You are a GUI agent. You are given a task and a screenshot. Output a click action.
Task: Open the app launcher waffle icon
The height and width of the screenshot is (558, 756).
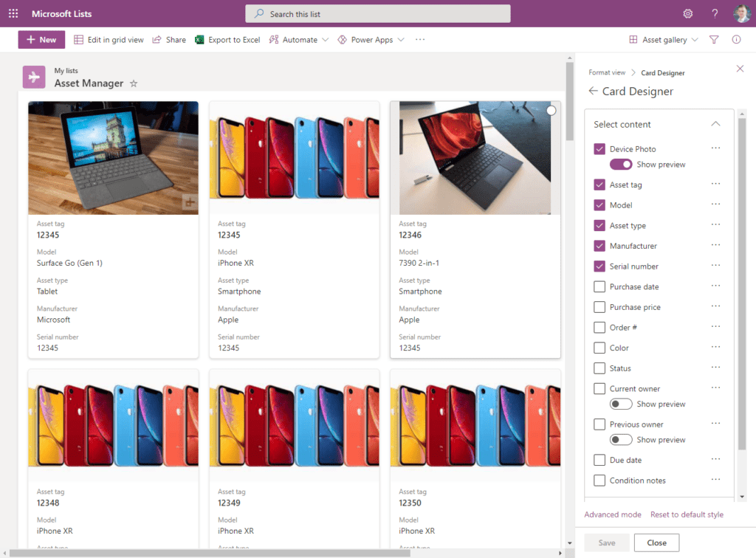[13, 13]
